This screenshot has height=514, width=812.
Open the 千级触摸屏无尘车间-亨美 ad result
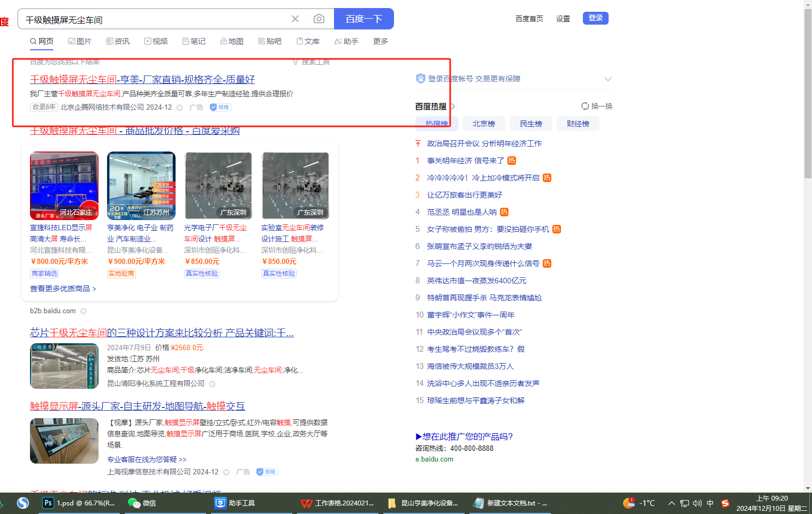[142, 80]
